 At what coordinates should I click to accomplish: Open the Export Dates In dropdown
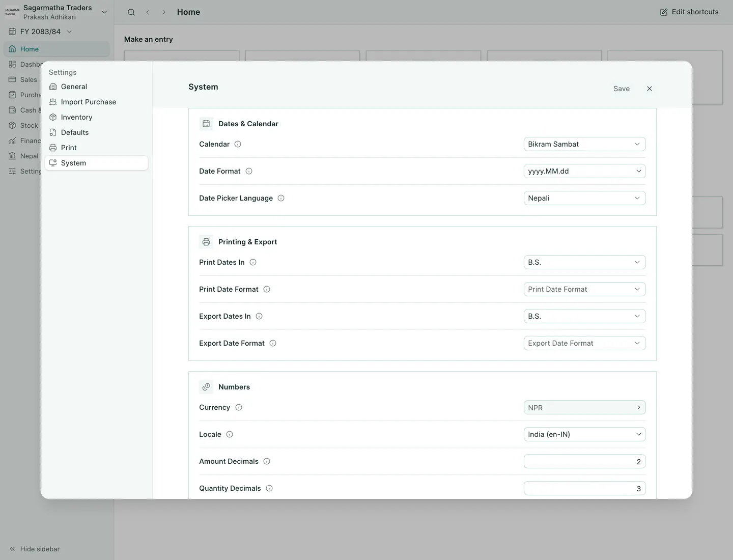pyautogui.click(x=584, y=316)
